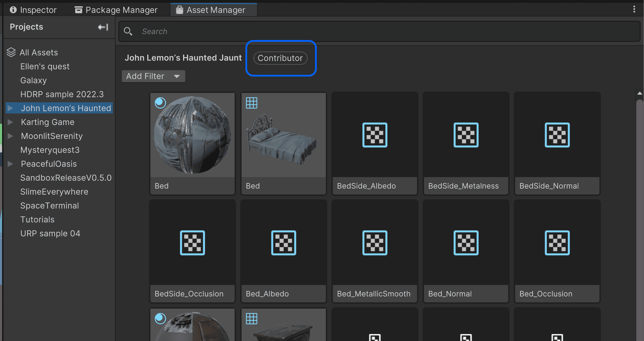Click the 3D model grid badge on the Bed model
644x341 pixels.
[x=251, y=103]
